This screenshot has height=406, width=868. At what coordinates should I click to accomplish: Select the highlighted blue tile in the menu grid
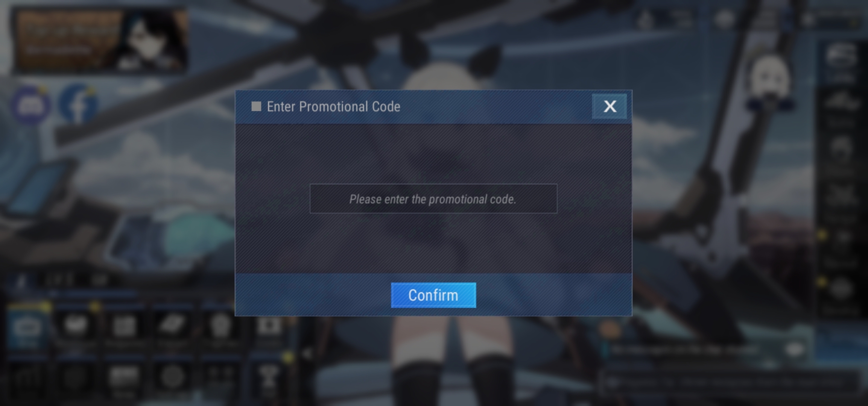[27, 326]
